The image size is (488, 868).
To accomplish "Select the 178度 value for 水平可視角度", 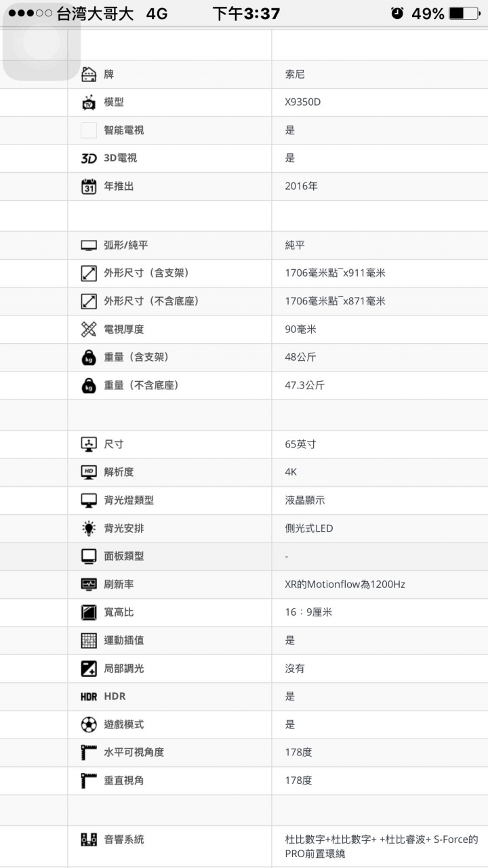I will (298, 752).
